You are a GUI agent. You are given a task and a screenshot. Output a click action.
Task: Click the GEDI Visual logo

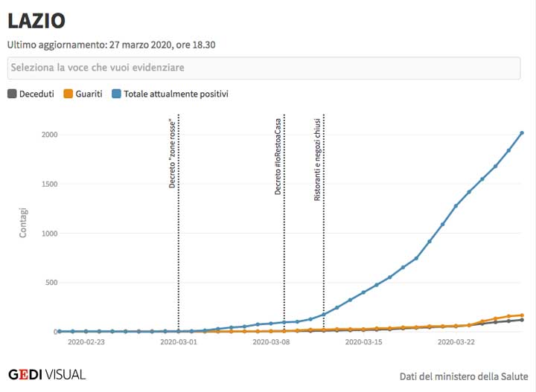click(x=47, y=374)
